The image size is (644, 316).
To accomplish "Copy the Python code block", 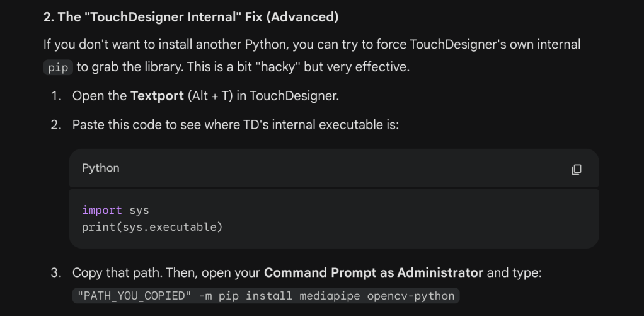I will click(x=576, y=169).
